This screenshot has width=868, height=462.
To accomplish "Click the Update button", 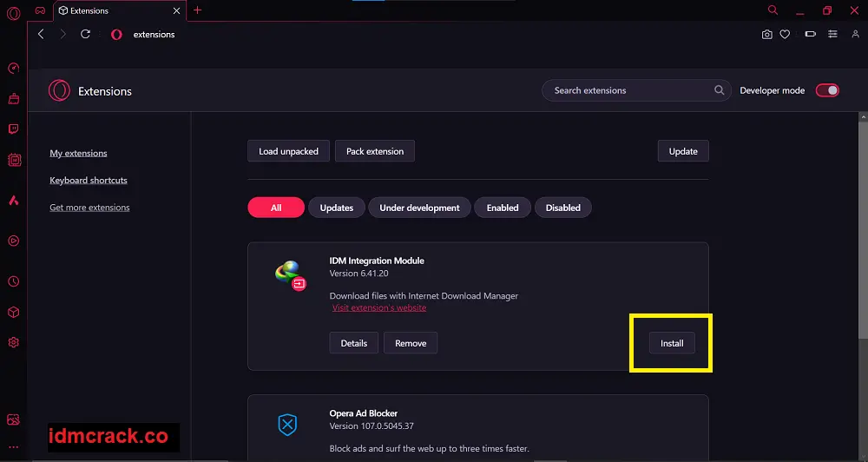I will click(x=683, y=151).
